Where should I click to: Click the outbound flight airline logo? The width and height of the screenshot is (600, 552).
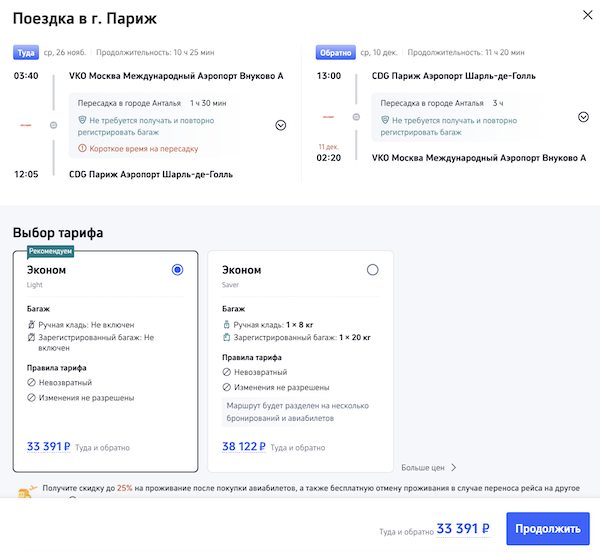(26, 125)
